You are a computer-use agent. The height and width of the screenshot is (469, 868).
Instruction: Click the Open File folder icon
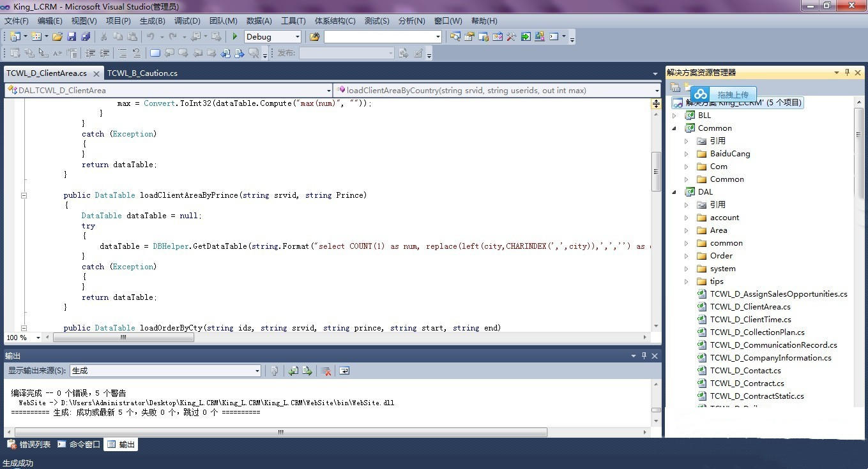pyautogui.click(x=57, y=37)
